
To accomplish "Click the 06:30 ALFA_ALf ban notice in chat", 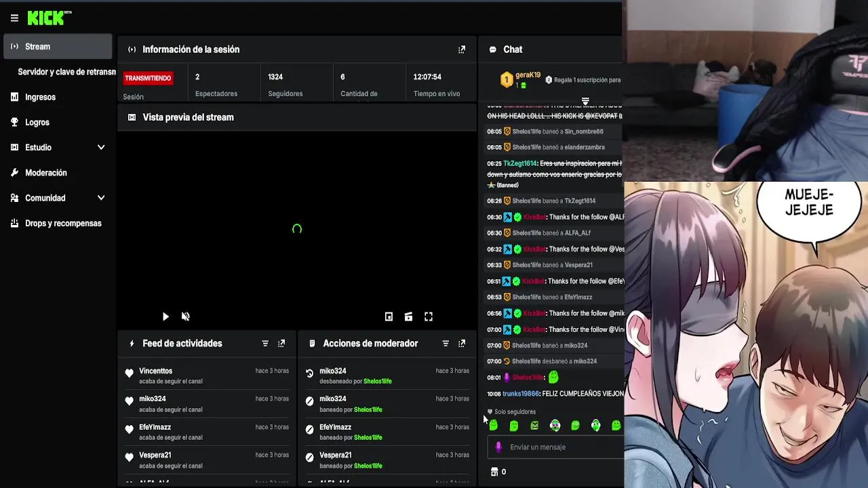I will point(554,233).
